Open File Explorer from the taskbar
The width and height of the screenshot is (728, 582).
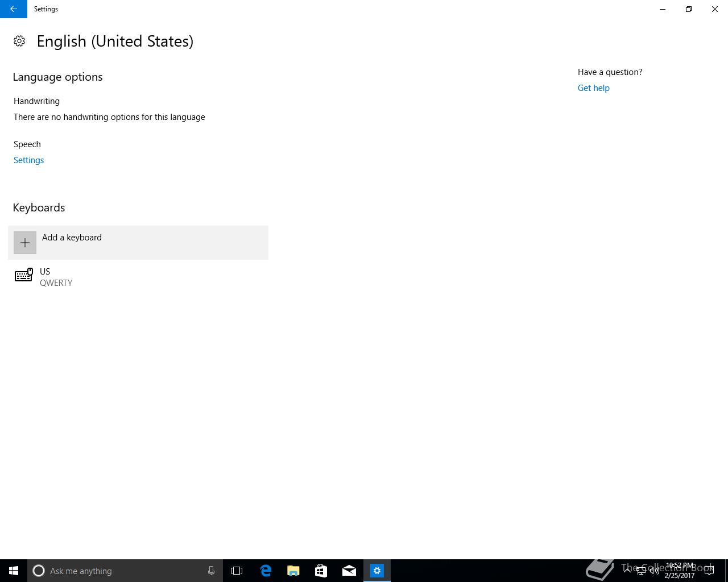tap(293, 571)
